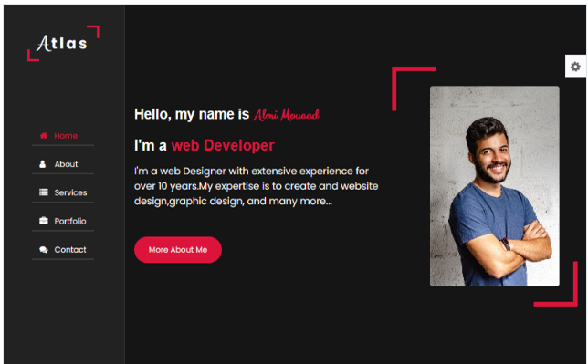588x364 pixels.
Task: Click the Contact chat bubbles icon
Action: click(44, 250)
